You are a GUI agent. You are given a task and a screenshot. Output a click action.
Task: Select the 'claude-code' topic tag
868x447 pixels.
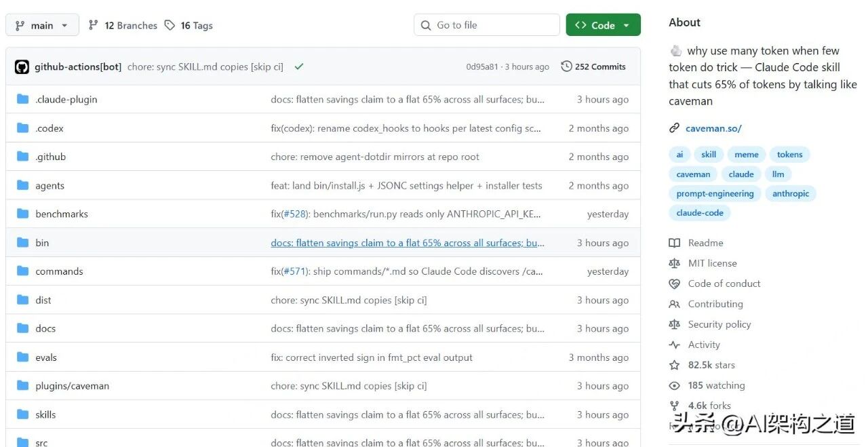click(x=700, y=212)
